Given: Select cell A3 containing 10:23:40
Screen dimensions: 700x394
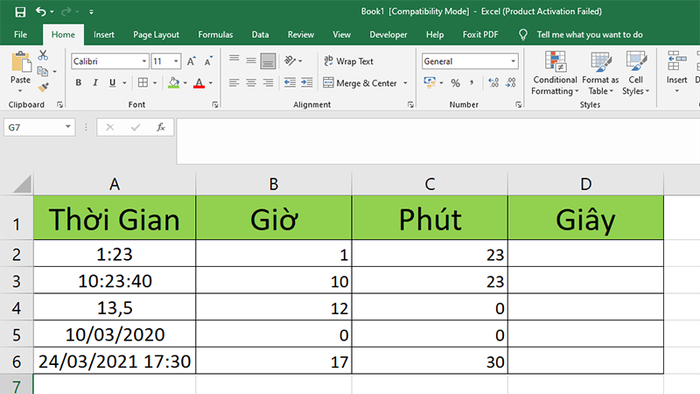Looking at the screenshot, I should pos(115,281).
